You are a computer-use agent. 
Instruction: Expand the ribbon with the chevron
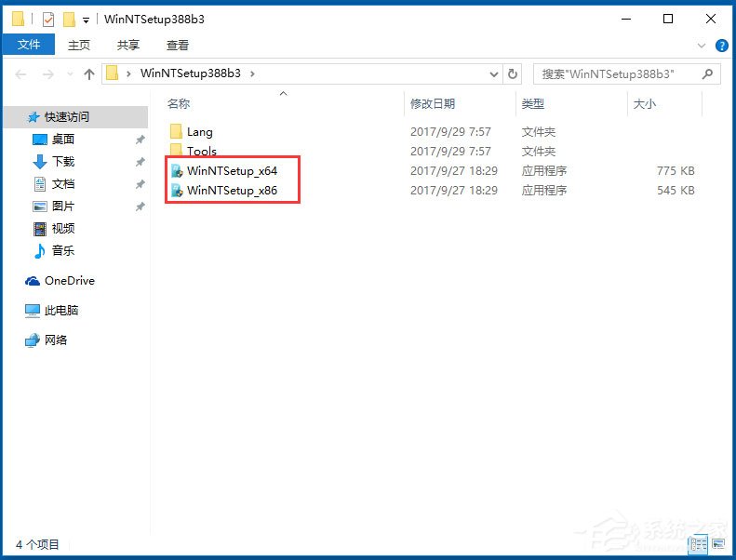point(701,46)
